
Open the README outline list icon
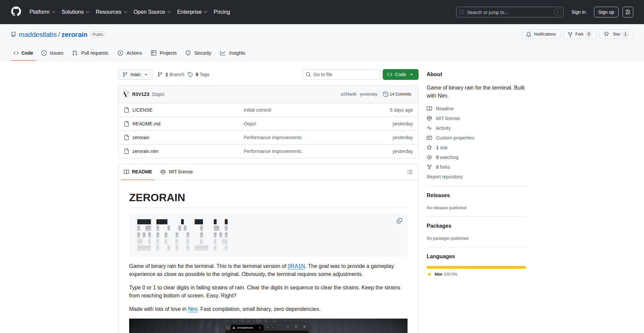pyautogui.click(x=410, y=172)
